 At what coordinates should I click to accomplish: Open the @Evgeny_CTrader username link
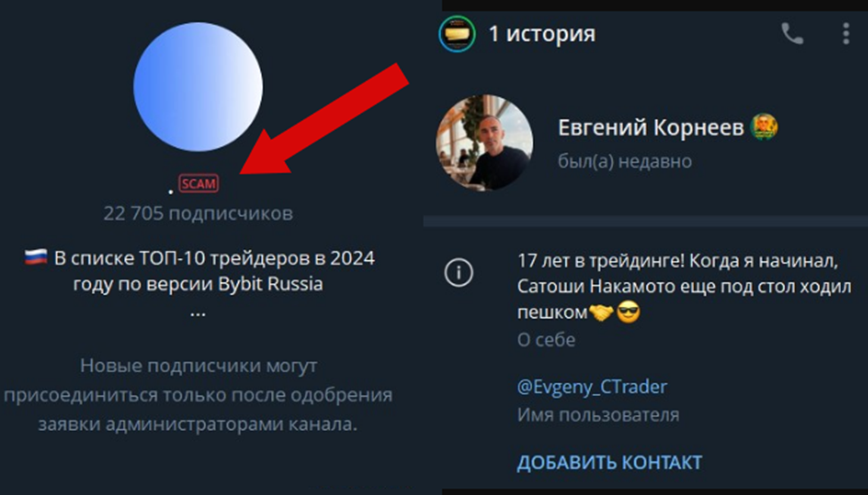(x=592, y=386)
